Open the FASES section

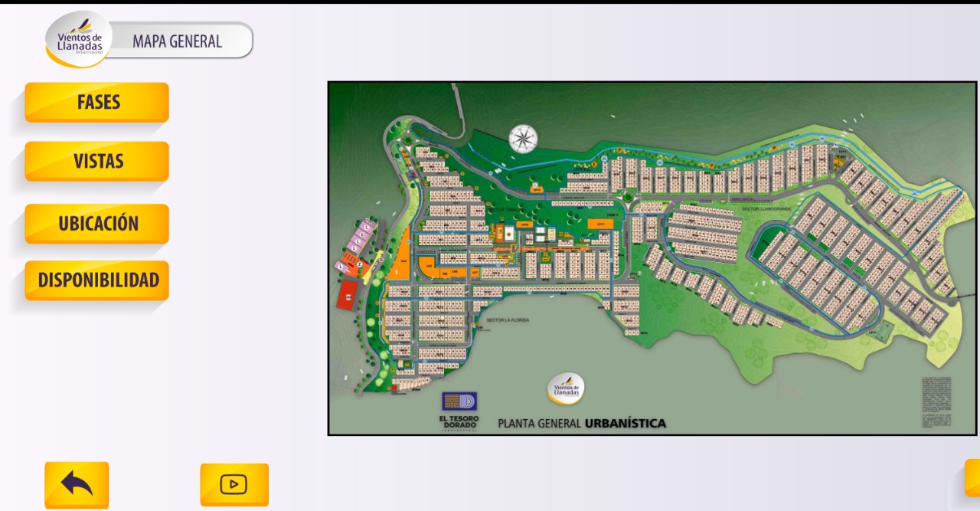97,103
